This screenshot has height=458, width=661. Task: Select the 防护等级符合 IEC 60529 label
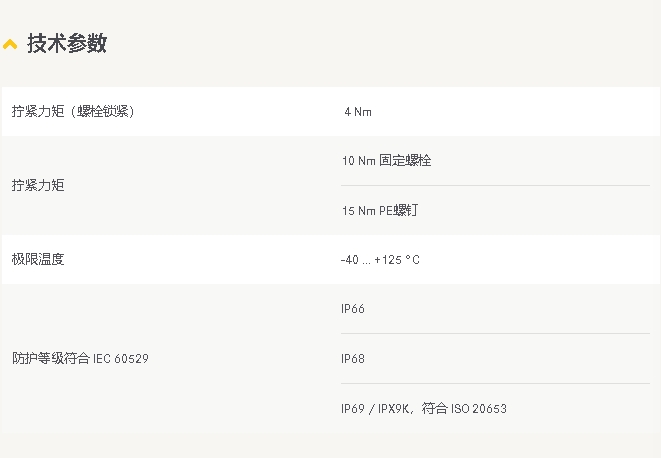click(80, 358)
